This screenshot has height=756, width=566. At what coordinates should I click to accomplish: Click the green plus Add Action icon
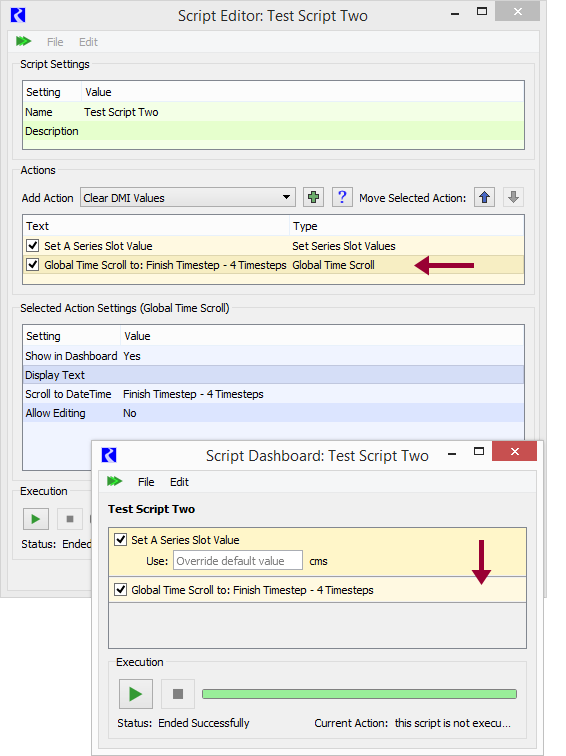[x=313, y=197]
